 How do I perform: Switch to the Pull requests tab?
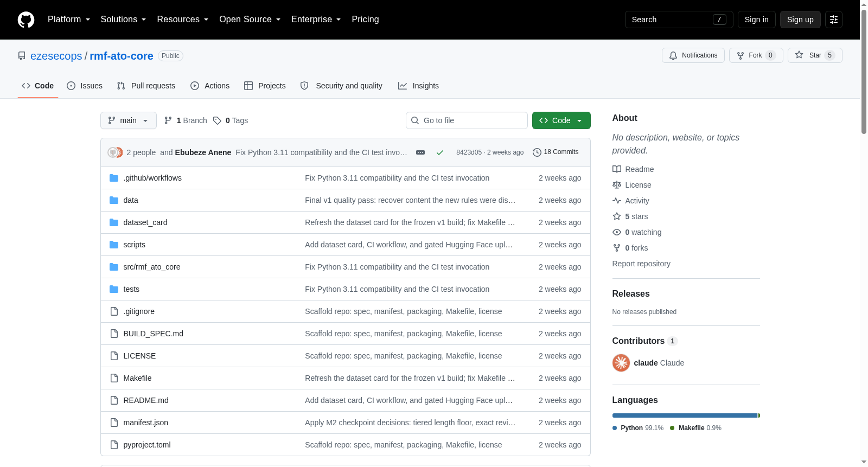(x=146, y=86)
